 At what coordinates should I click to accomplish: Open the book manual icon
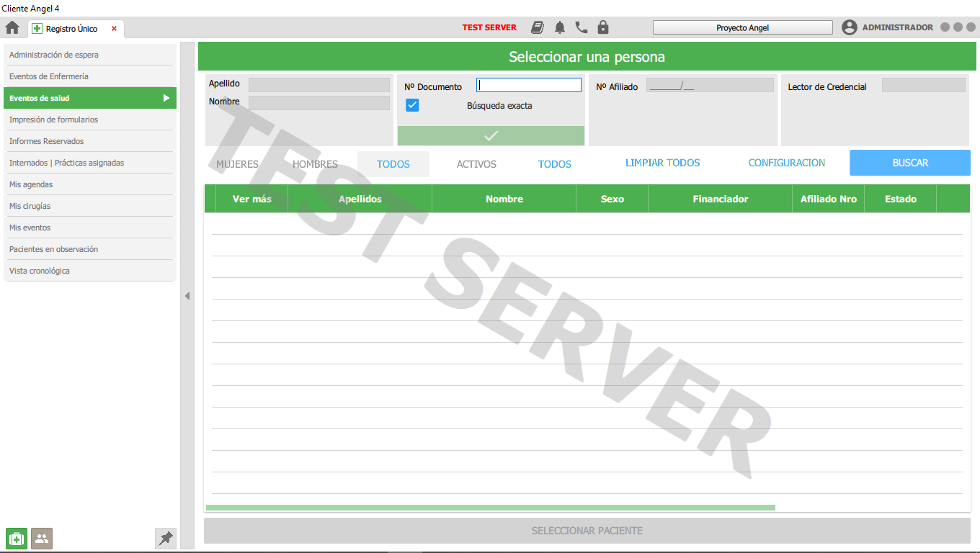tap(538, 28)
